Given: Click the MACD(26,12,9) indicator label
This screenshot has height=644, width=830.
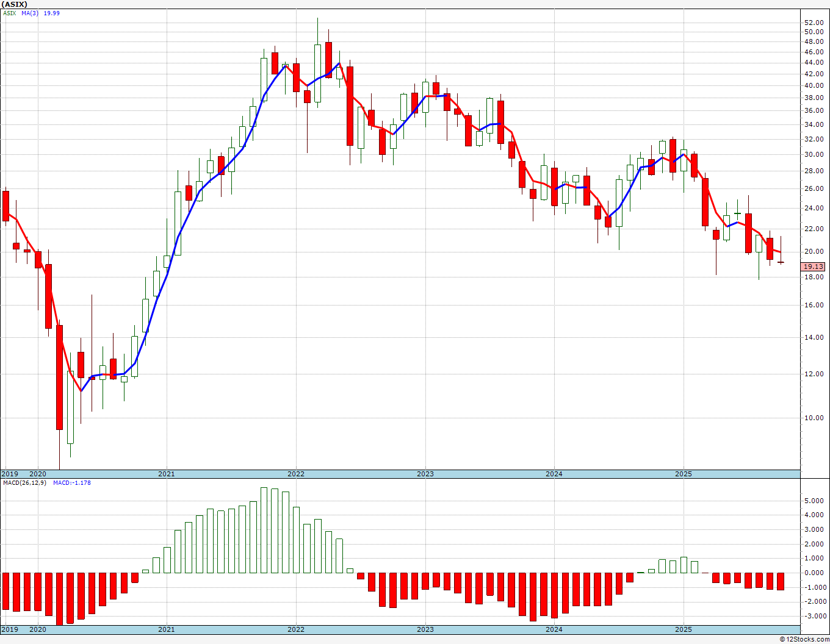Looking at the screenshot, I should 24,483.
